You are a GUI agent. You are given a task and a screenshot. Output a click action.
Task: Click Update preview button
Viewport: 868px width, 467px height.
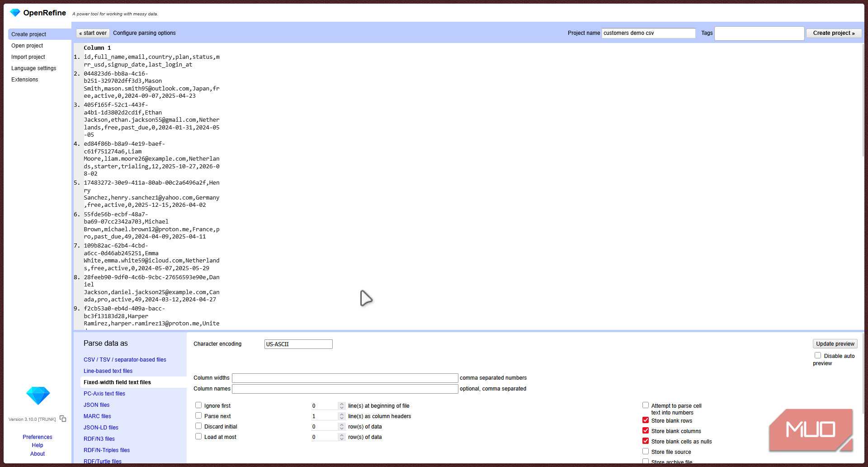[835, 344]
